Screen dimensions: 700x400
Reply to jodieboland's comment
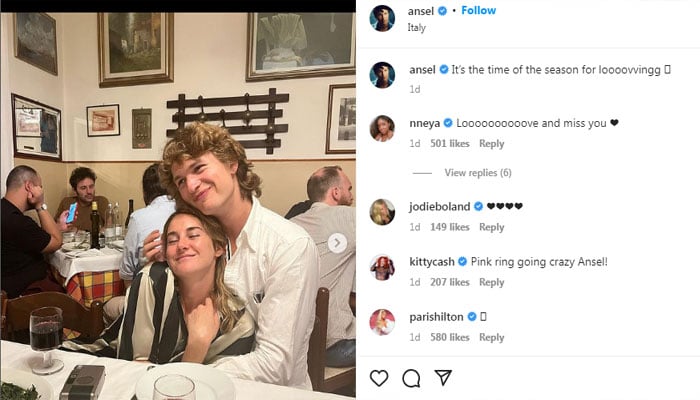[x=491, y=227]
